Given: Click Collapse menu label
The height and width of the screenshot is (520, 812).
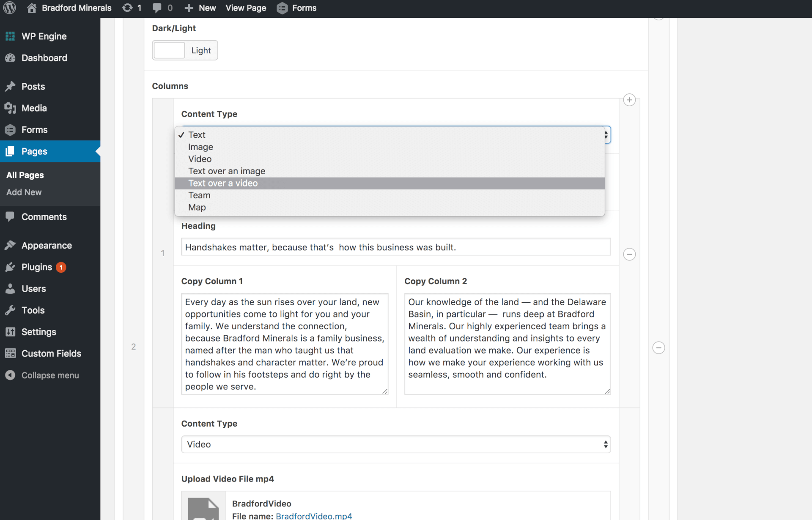Looking at the screenshot, I should point(50,375).
